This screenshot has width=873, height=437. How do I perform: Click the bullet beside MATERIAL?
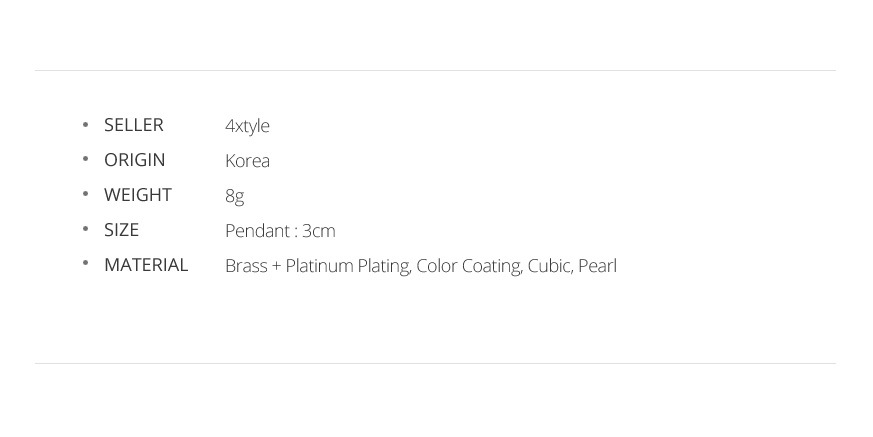coord(85,263)
